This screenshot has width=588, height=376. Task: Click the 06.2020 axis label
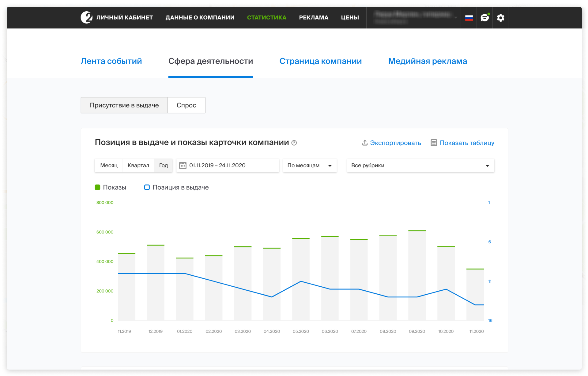[x=330, y=331]
